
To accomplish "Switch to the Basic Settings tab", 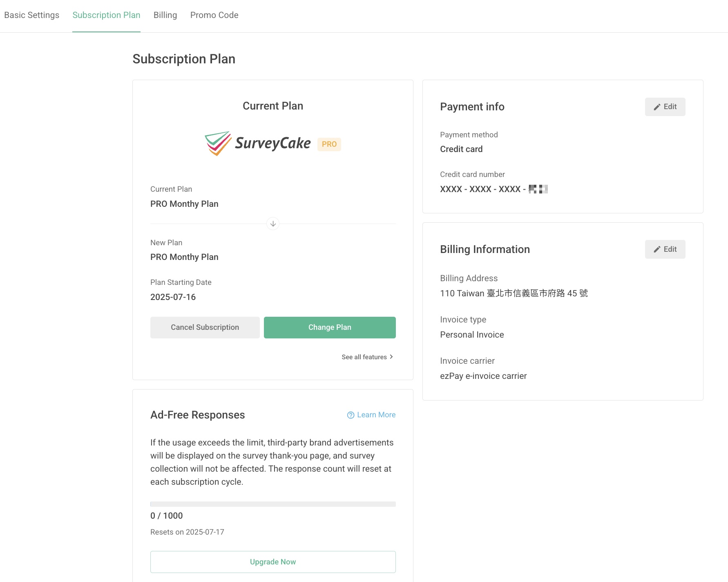I will pos(31,15).
